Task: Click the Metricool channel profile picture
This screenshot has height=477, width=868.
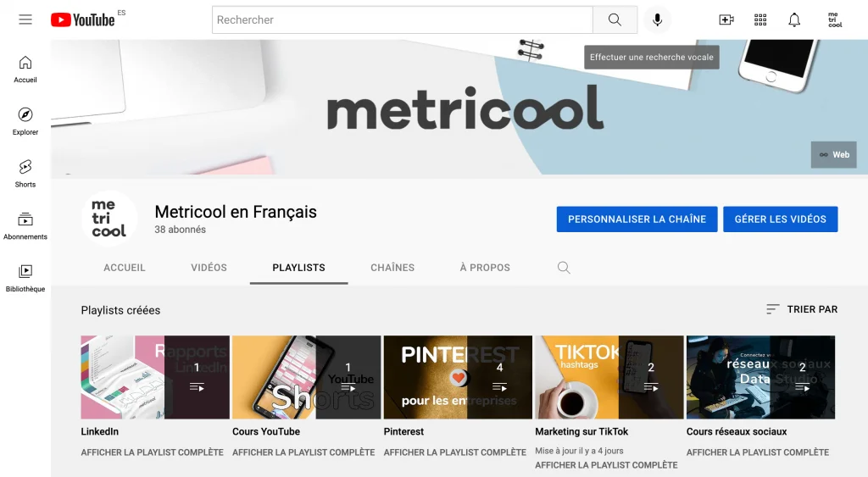Action: [109, 219]
